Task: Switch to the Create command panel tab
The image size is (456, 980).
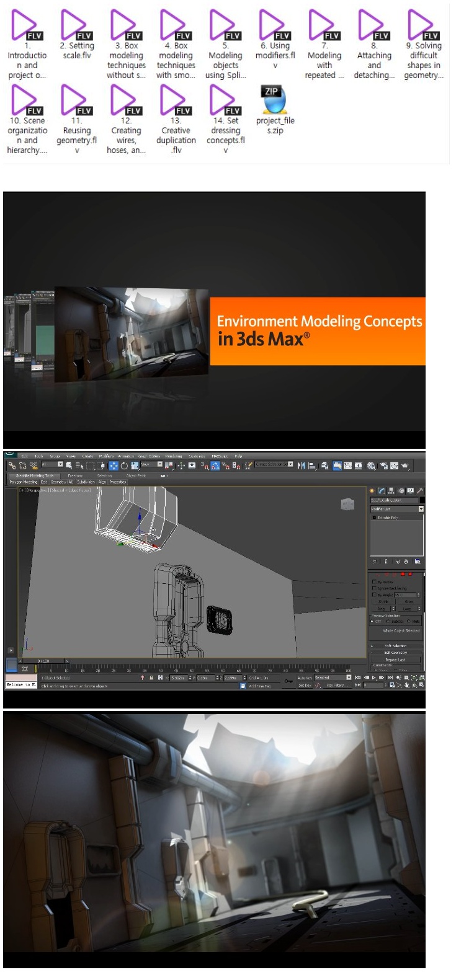Action: pyautogui.click(x=372, y=490)
